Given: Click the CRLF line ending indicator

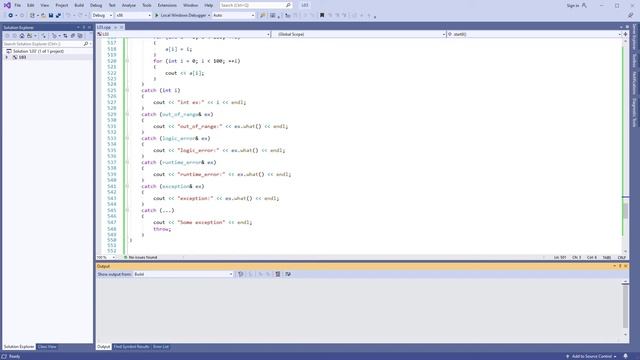Looking at the screenshot, I should coord(622,258).
